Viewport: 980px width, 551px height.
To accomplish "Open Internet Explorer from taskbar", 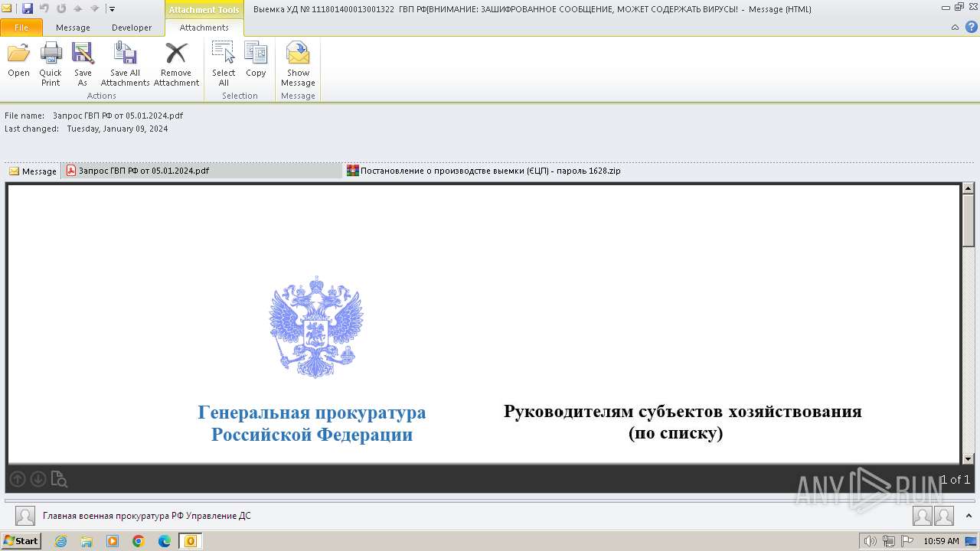I will click(x=60, y=541).
